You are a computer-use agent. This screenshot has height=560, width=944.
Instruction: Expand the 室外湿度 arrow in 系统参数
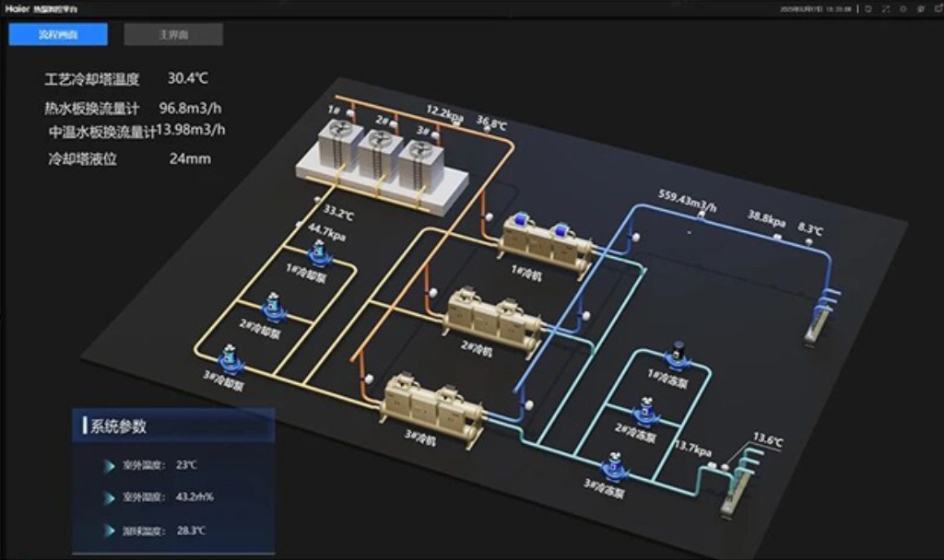[x=110, y=498]
